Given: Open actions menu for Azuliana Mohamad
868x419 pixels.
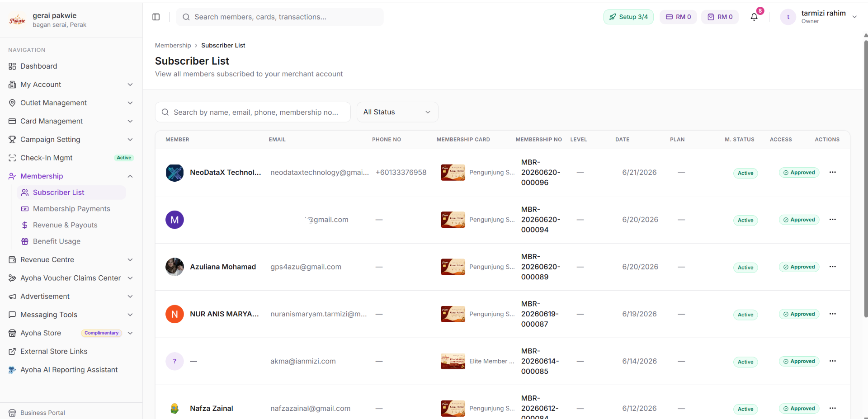Looking at the screenshot, I should pyautogui.click(x=832, y=267).
